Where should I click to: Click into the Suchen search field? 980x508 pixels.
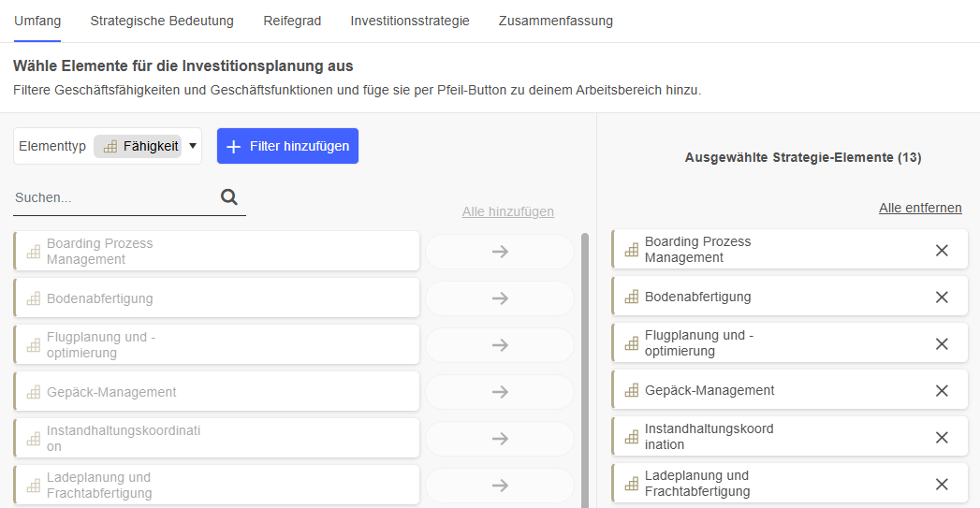point(112,198)
